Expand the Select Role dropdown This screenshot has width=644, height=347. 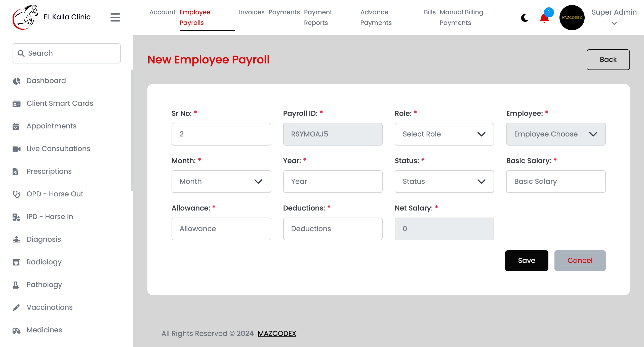444,134
